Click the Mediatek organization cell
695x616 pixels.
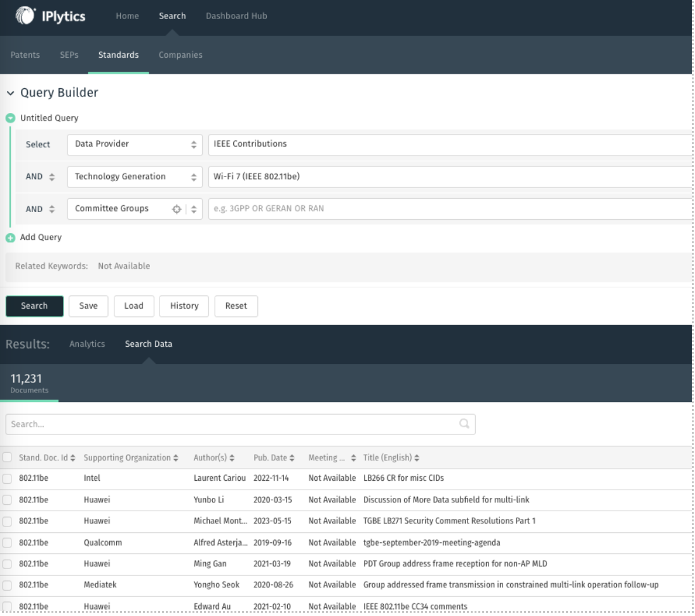(x=100, y=585)
